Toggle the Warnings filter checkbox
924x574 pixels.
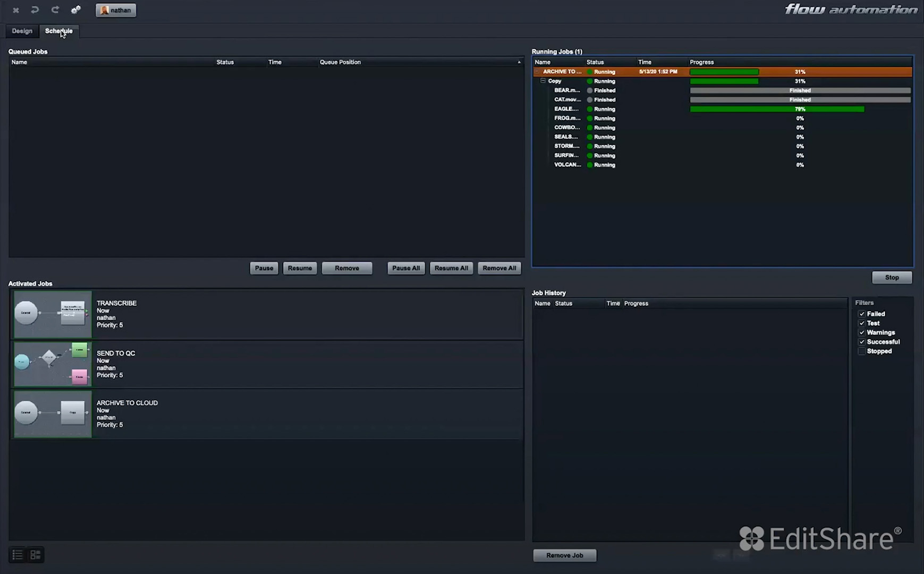pos(862,333)
